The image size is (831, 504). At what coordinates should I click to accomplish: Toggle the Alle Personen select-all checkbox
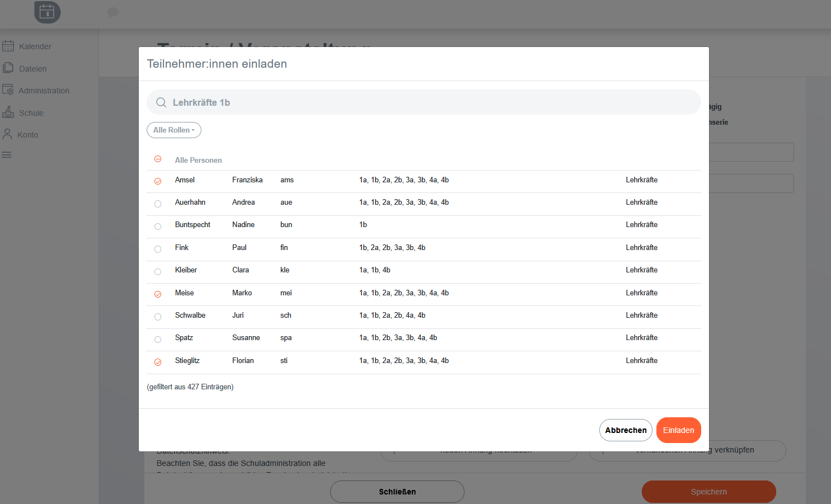[158, 159]
